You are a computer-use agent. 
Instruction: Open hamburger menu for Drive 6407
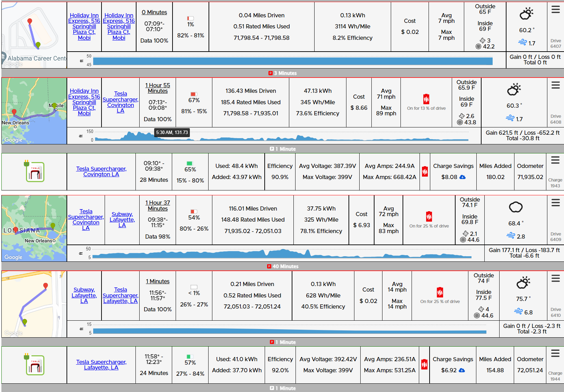pyautogui.click(x=555, y=10)
